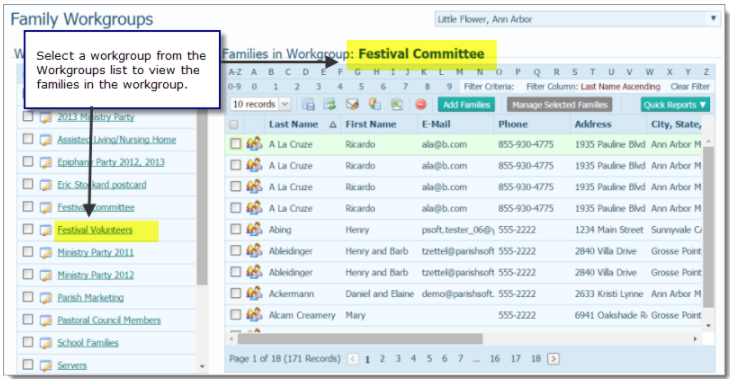Click the families grid vertical scrollbar
The width and height of the screenshot is (730, 379).
708,226
